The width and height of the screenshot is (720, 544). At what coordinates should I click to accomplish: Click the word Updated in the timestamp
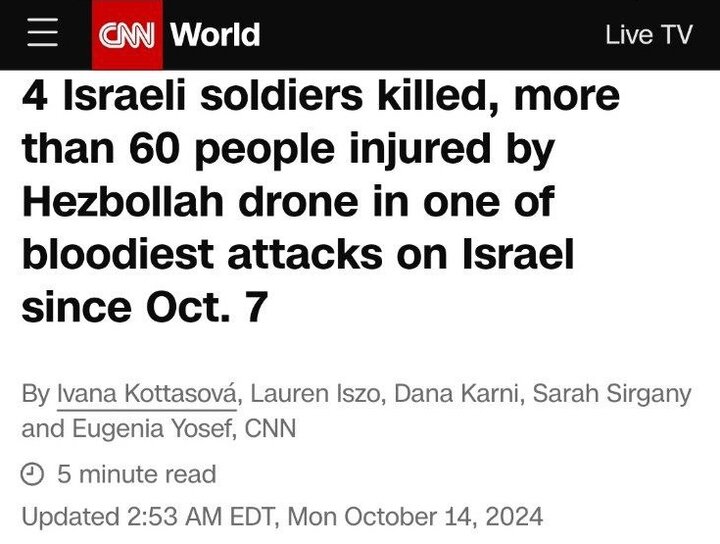click(x=71, y=517)
